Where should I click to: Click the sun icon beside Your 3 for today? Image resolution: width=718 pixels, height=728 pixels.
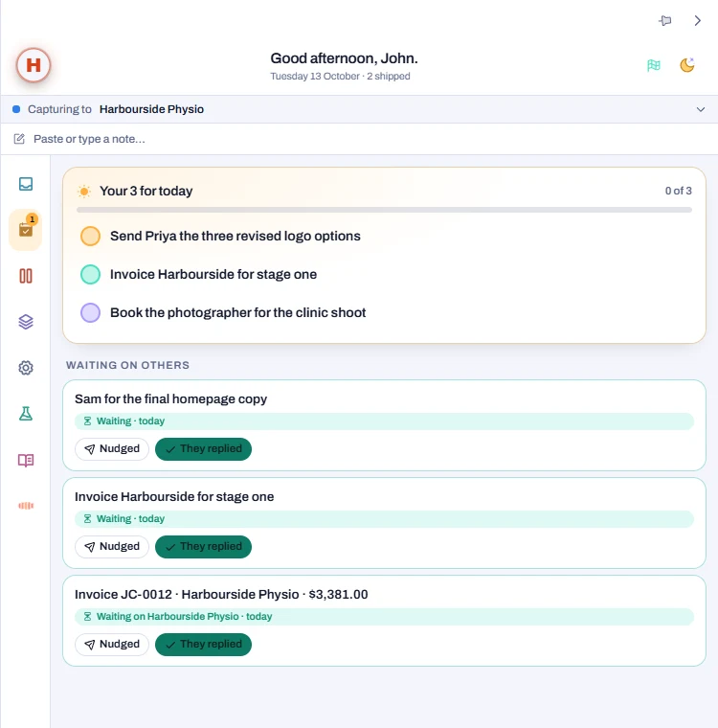[x=84, y=191]
